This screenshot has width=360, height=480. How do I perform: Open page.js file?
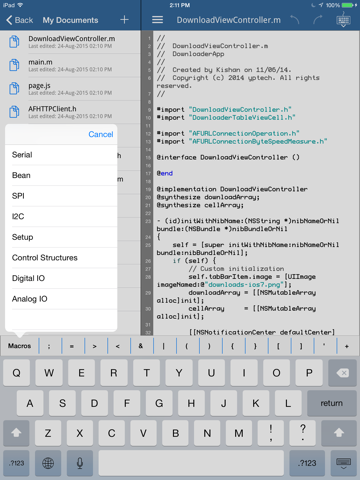(x=70, y=89)
